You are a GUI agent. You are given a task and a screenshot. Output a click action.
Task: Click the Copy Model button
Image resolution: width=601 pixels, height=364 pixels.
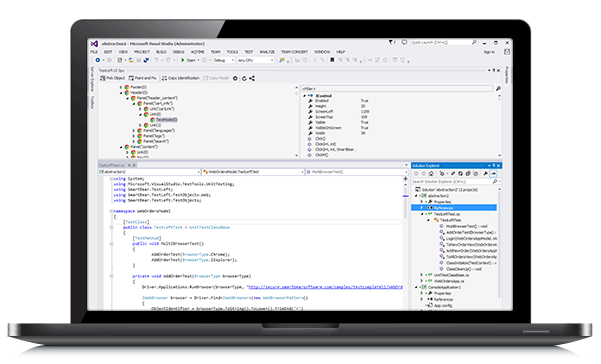click(216, 78)
